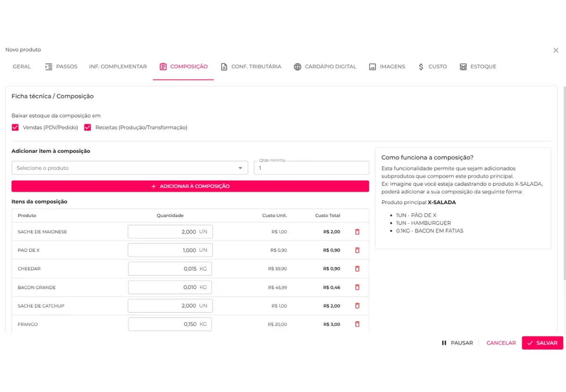Click the Qtde mínima input field
566x392 pixels.
coord(311,168)
